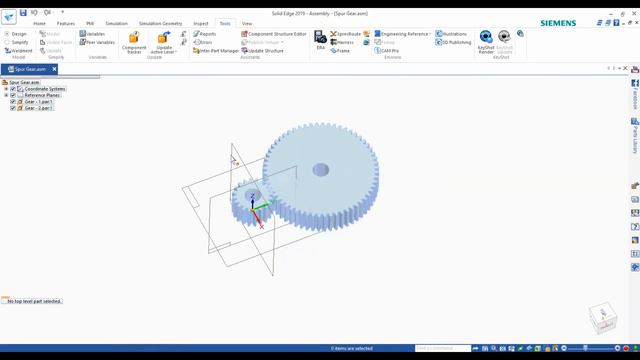This screenshot has width=640, height=360.
Task: Click the view orientation cube
Action: (603, 318)
